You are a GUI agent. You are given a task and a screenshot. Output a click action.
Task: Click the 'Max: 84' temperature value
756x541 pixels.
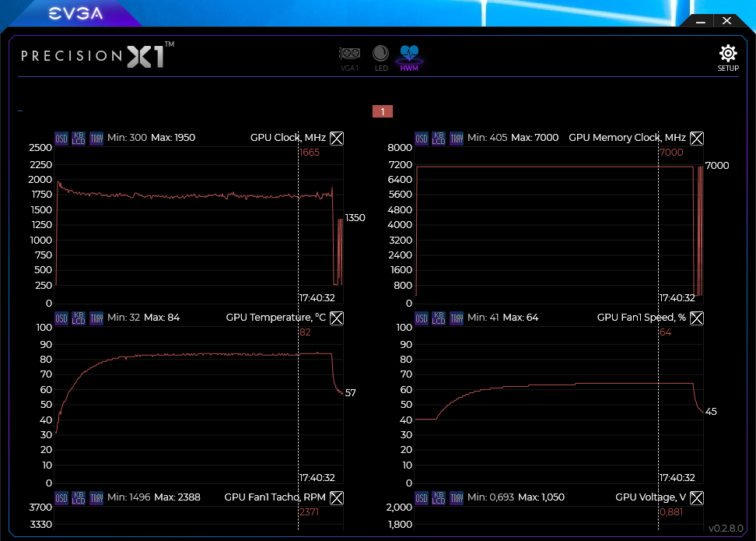point(162,317)
